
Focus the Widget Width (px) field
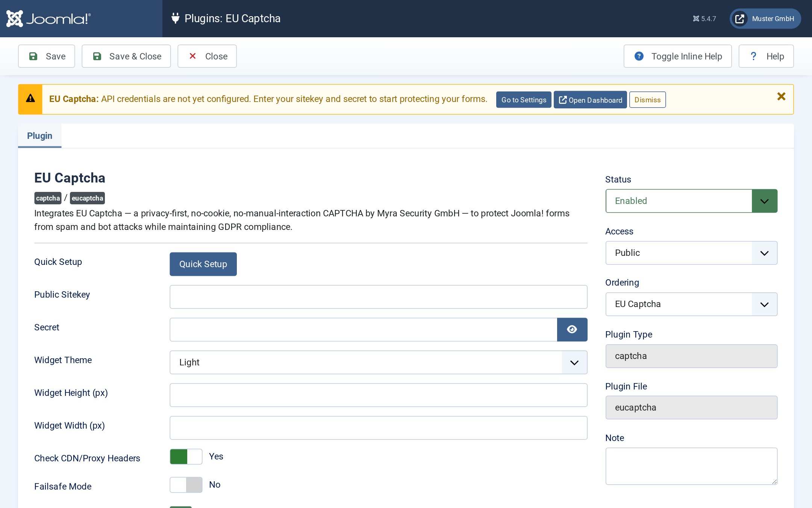click(x=379, y=428)
